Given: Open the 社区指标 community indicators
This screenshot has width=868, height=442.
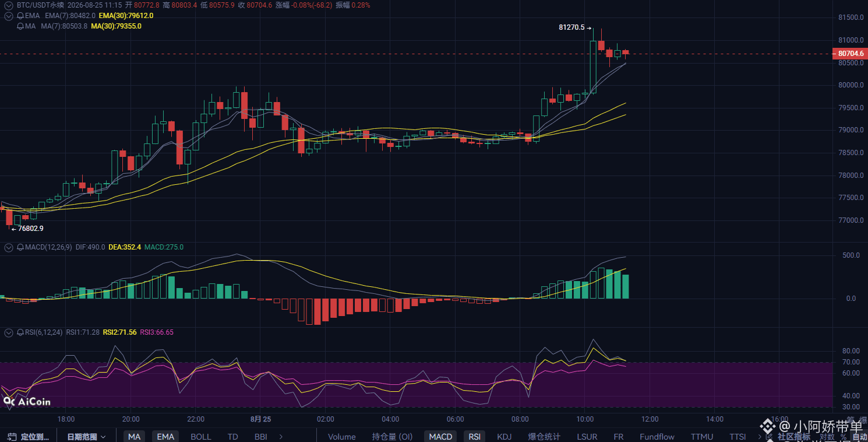Looking at the screenshot, I should 793,437.
